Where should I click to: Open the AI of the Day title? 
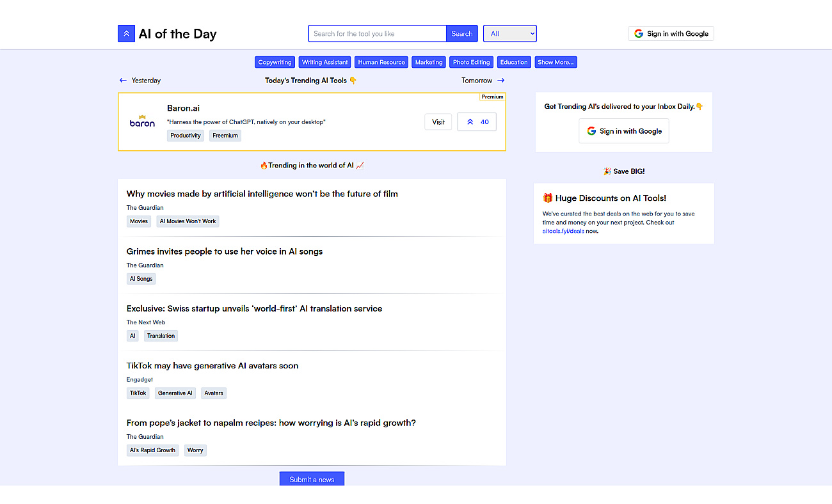pyautogui.click(x=178, y=34)
